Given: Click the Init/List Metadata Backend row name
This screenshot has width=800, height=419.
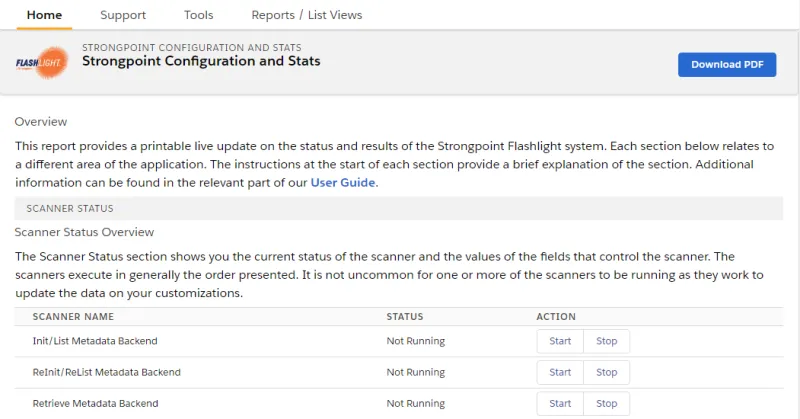Looking at the screenshot, I should pos(95,341).
